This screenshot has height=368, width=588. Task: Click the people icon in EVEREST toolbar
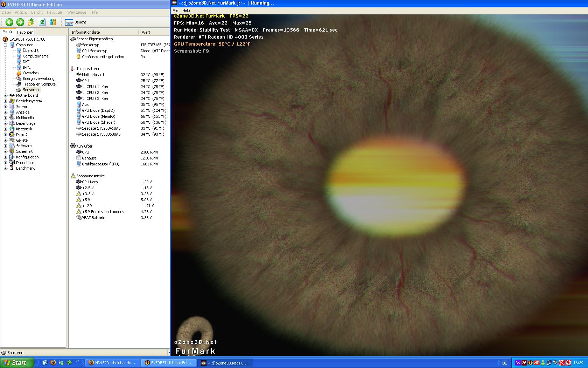[53, 22]
